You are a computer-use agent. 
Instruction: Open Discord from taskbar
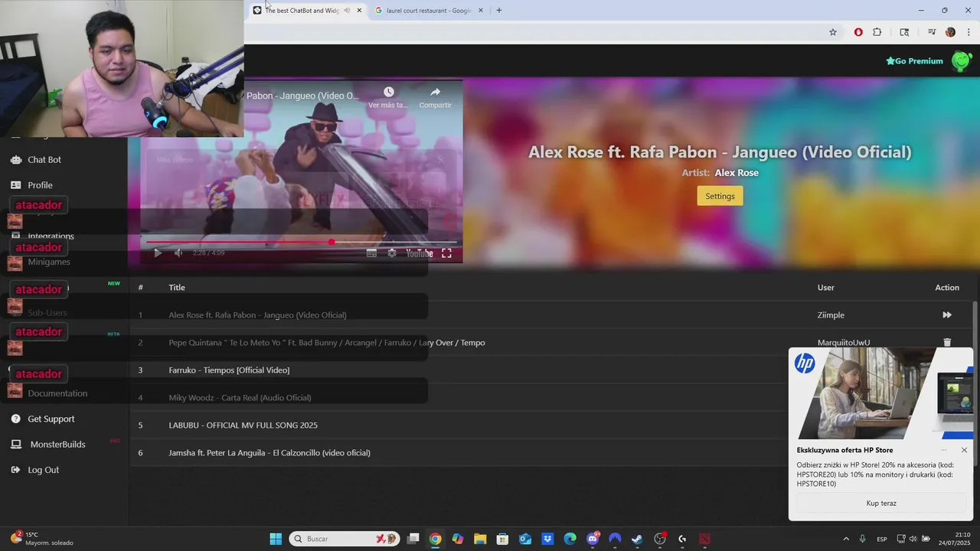coord(593,539)
